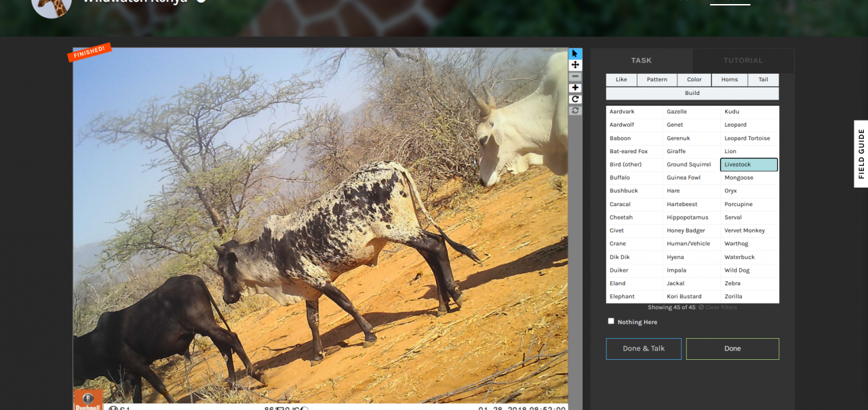Screen dimensions: 868x410
Task: Pick the Lion option
Action: click(749, 151)
